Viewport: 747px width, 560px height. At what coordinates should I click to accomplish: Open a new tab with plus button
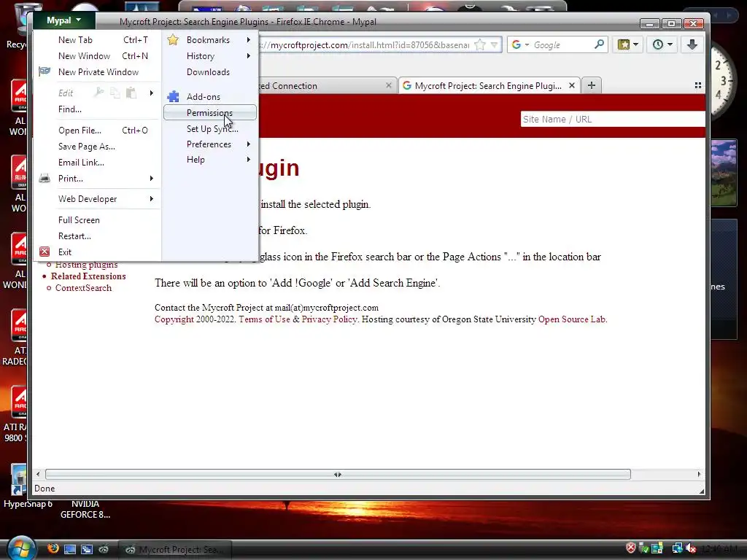pos(591,85)
